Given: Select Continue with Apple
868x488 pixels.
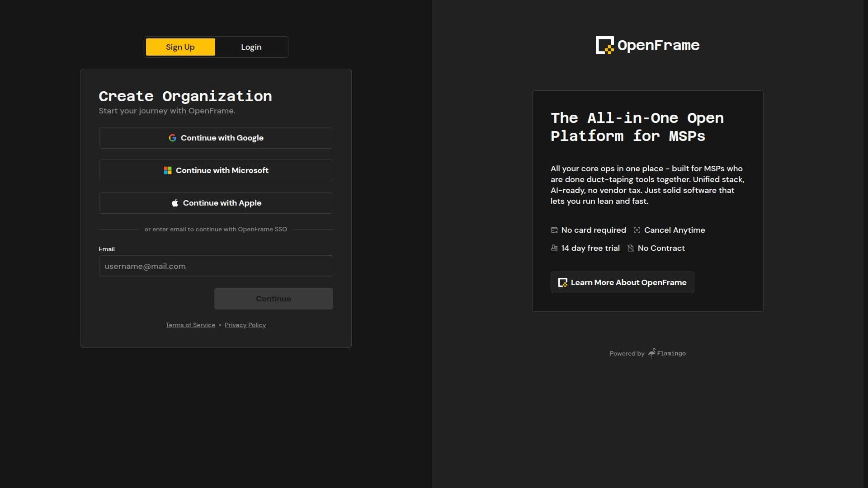Looking at the screenshot, I should [x=216, y=203].
